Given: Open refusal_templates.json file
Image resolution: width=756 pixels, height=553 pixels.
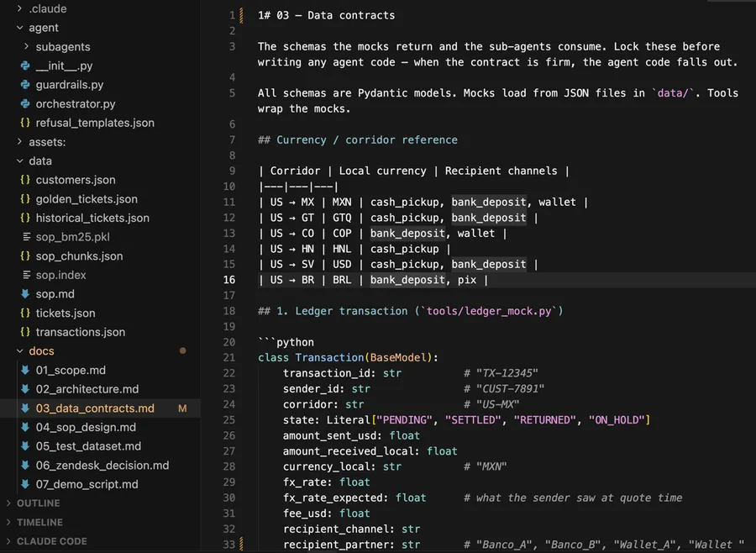Looking at the screenshot, I should (x=95, y=123).
